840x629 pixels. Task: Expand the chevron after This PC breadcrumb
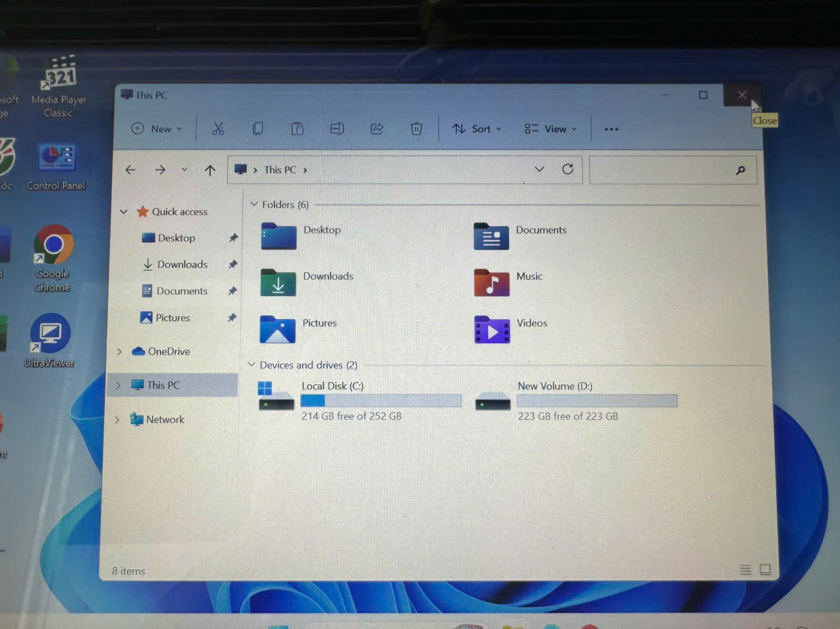click(x=305, y=170)
